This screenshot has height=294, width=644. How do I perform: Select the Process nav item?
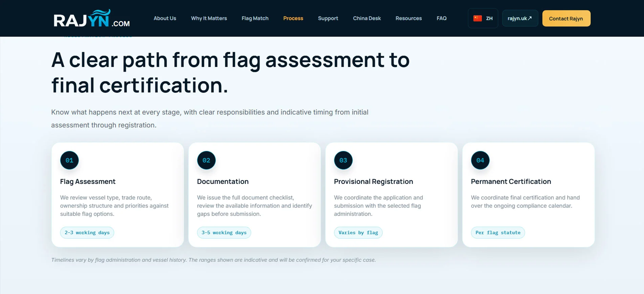[293, 18]
